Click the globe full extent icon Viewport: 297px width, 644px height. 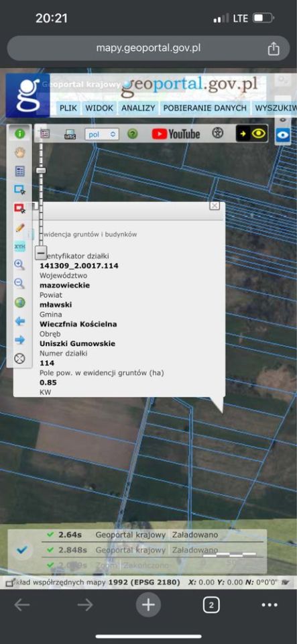click(x=19, y=303)
